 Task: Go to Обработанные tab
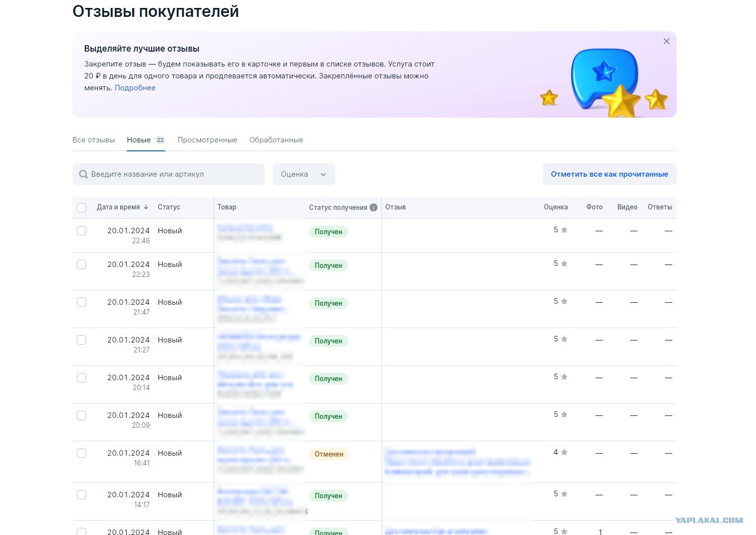pos(276,140)
